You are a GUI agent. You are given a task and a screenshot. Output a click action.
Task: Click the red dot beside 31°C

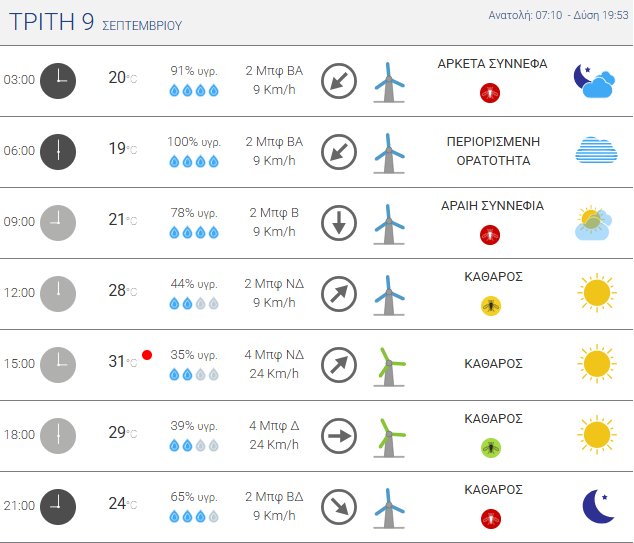click(x=147, y=355)
